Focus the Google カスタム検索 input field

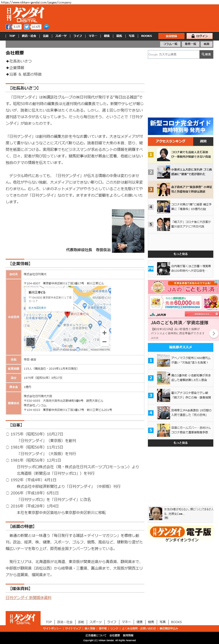click(x=173, y=54)
